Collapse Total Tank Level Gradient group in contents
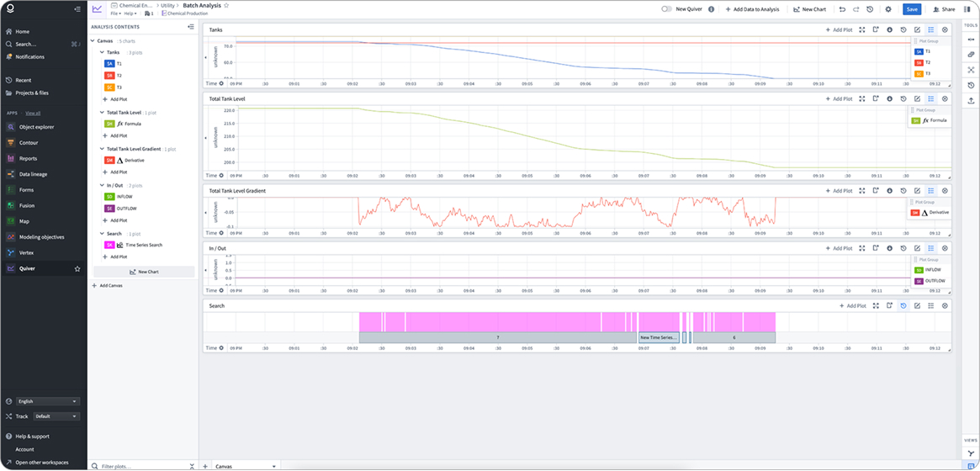Viewport: 980px width, 471px height. click(102, 150)
